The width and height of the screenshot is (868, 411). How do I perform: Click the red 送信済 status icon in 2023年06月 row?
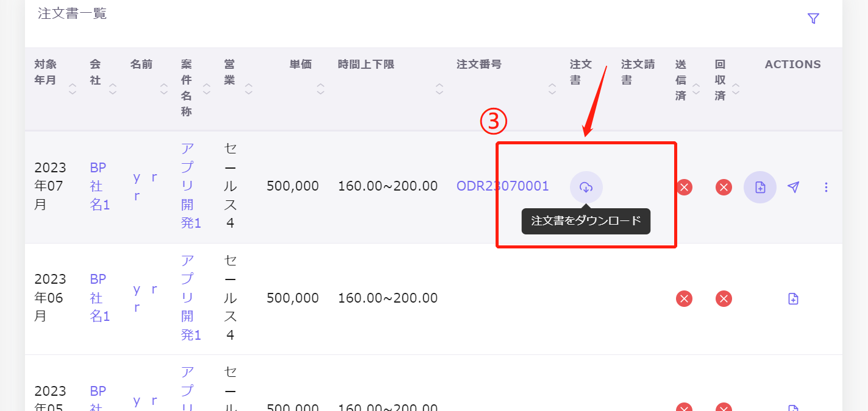[x=684, y=298]
